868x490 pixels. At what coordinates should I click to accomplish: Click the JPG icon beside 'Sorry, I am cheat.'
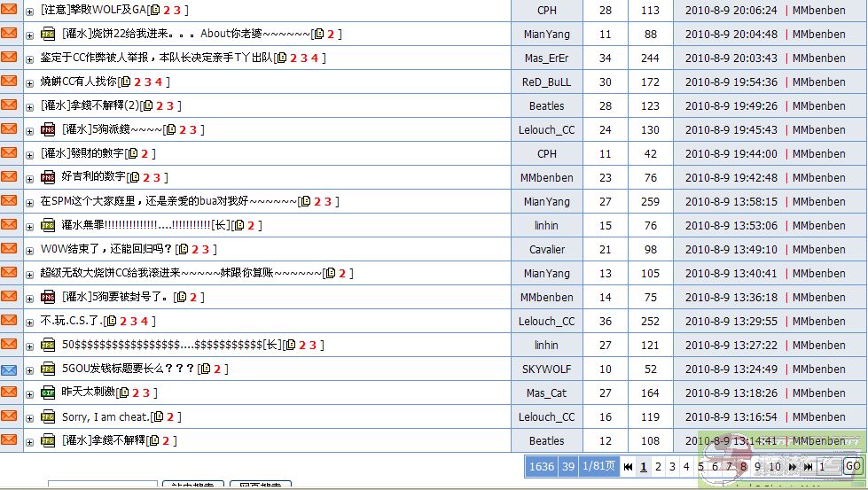pos(48,416)
